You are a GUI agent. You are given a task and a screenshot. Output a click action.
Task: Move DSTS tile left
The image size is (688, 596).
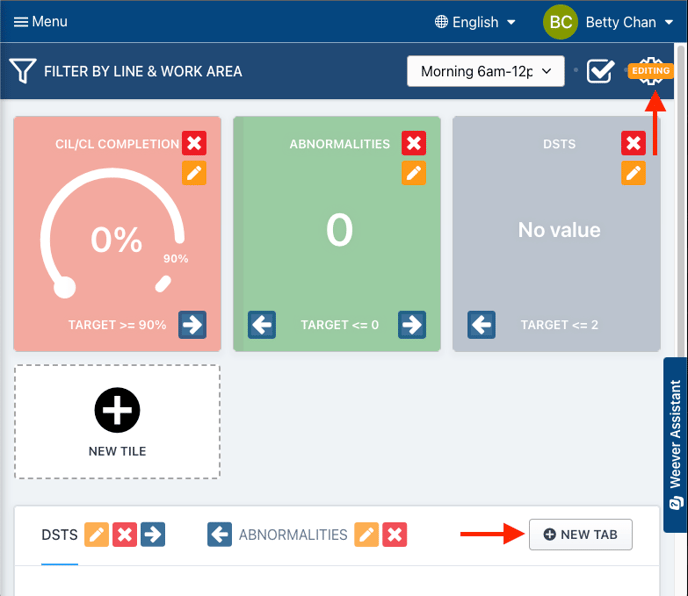[482, 325]
